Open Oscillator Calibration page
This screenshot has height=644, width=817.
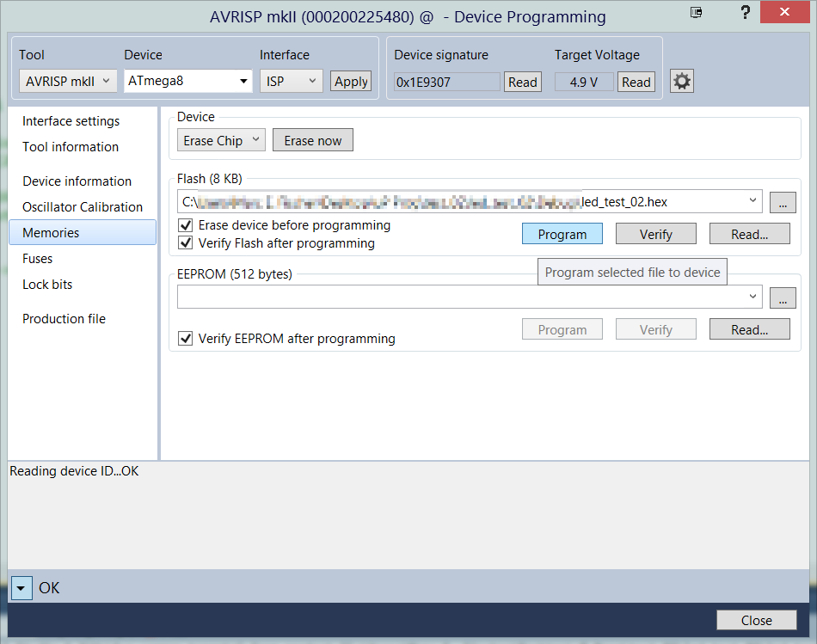tap(83, 207)
